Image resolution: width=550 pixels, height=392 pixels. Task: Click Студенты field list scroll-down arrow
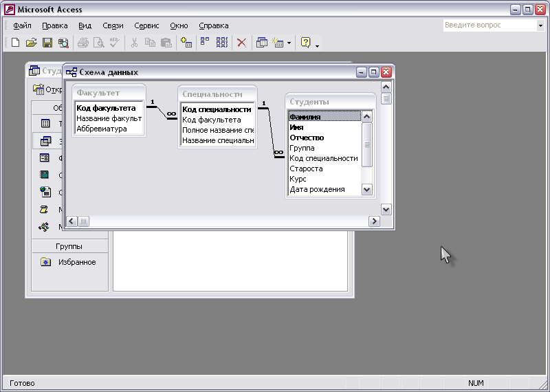point(367,190)
